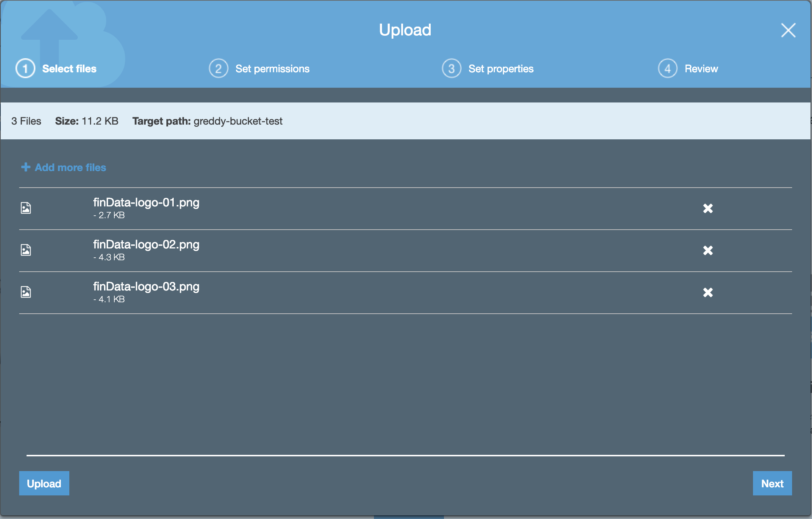
Task: Close the Upload dialog with X
Action: [788, 30]
